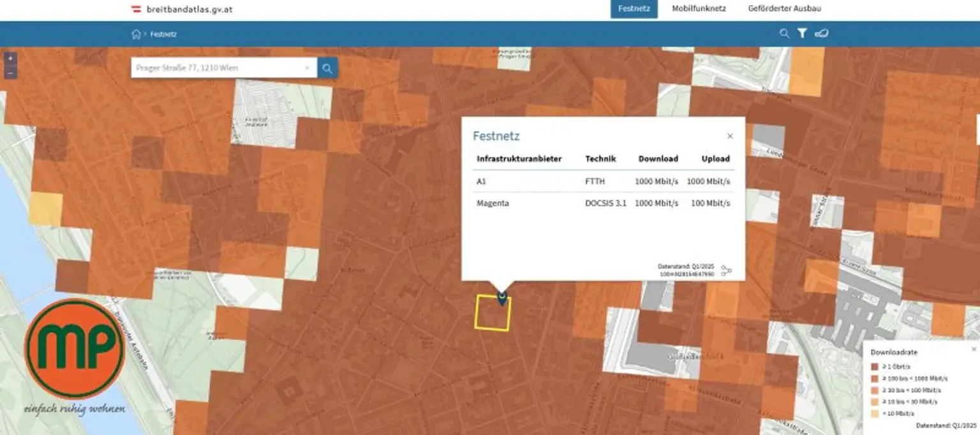Screen dimensions: 980x435
Task: Open the Geförderter Ausbau tab
Action: click(784, 9)
